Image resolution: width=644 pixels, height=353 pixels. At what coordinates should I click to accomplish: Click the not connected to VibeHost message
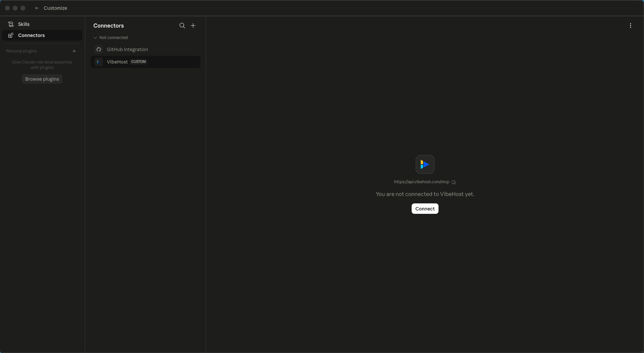(425, 194)
